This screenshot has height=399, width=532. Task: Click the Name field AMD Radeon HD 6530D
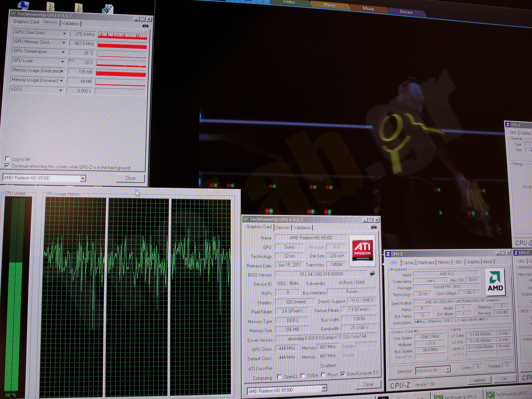point(311,238)
